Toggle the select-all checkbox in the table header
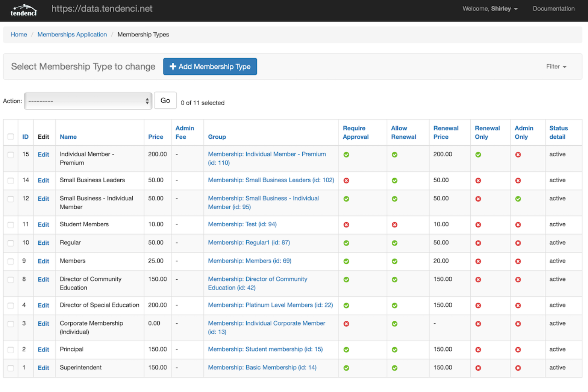 pyautogui.click(x=10, y=136)
